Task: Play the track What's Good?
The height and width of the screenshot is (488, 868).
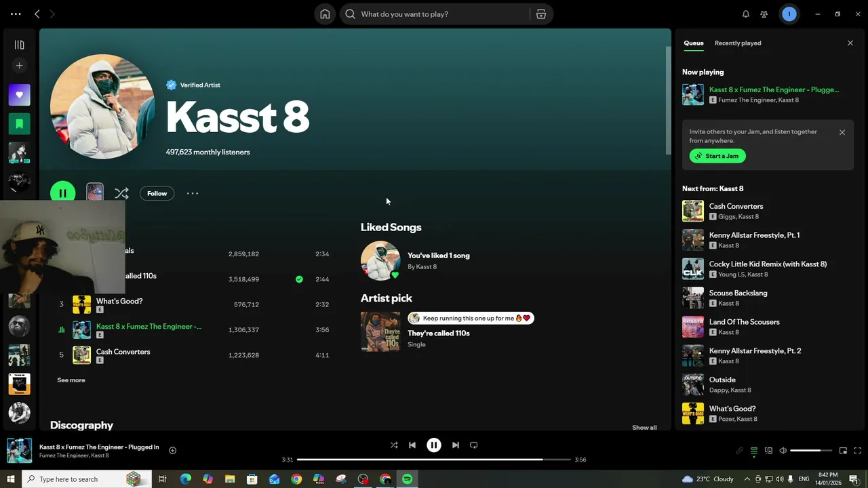Action: click(x=119, y=301)
